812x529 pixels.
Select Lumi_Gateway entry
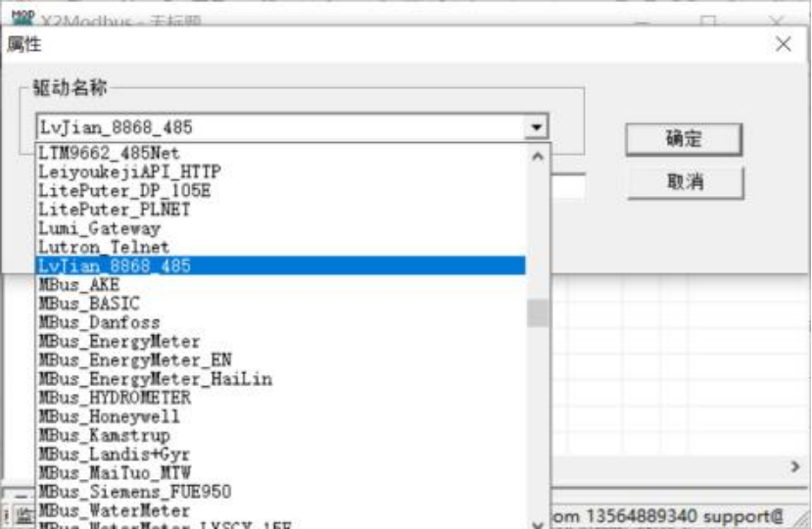281,228
